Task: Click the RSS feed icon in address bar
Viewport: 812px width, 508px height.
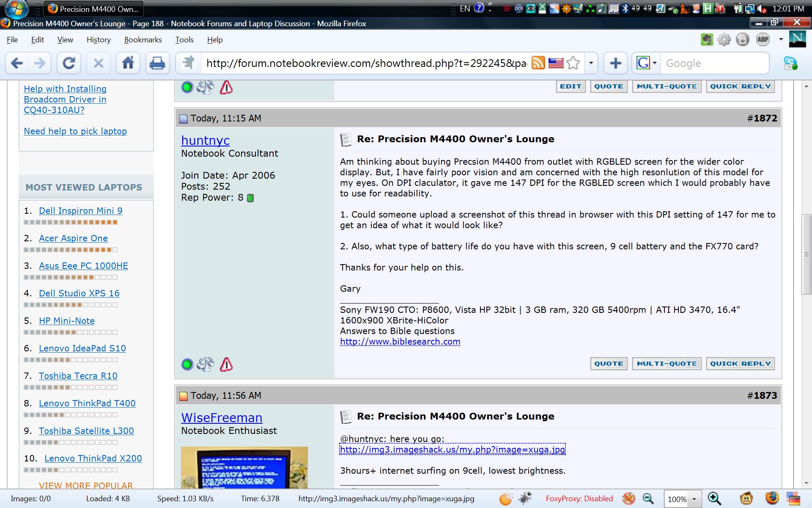Action: 538,63
